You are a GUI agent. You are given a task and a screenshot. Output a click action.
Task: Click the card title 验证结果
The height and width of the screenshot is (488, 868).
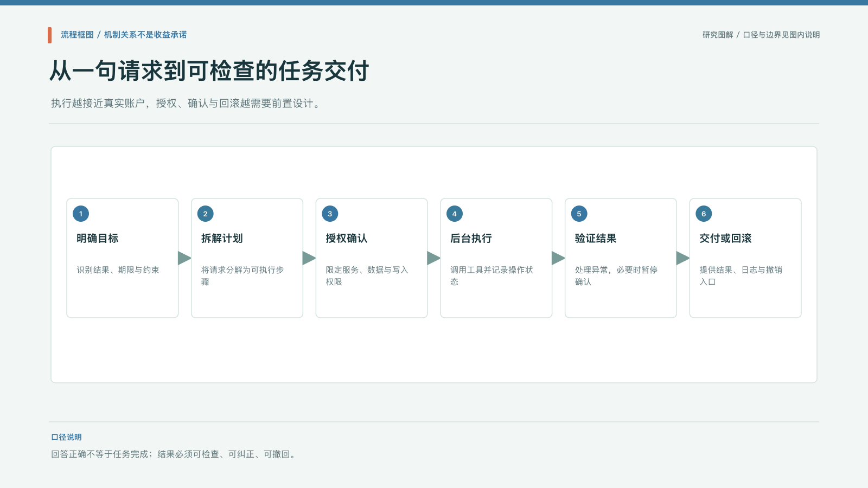click(x=596, y=239)
